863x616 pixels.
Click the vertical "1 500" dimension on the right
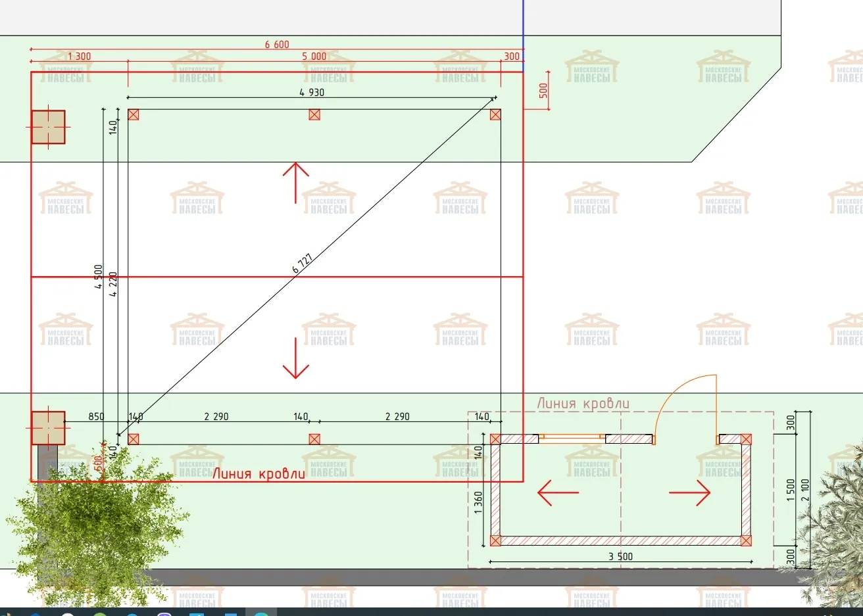(x=791, y=489)
